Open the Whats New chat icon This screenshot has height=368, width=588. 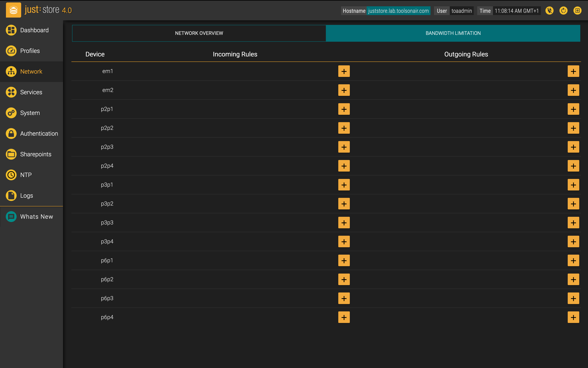point(11,217)
